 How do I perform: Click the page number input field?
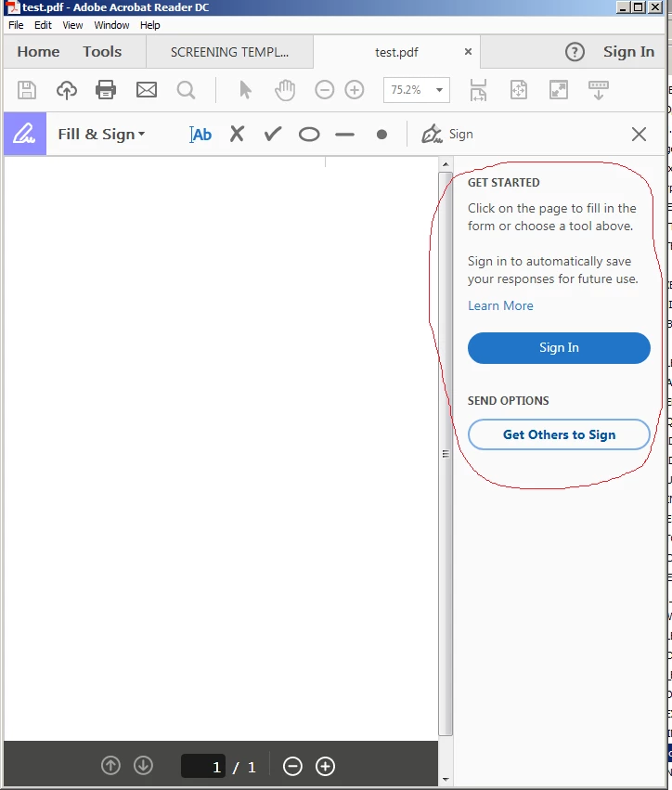(203, 766)
